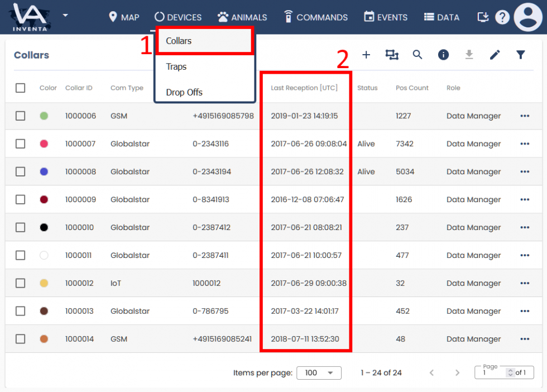The image size is (547, 392).
Task: Click the help question mark icon
Action: tap(502, 17)
